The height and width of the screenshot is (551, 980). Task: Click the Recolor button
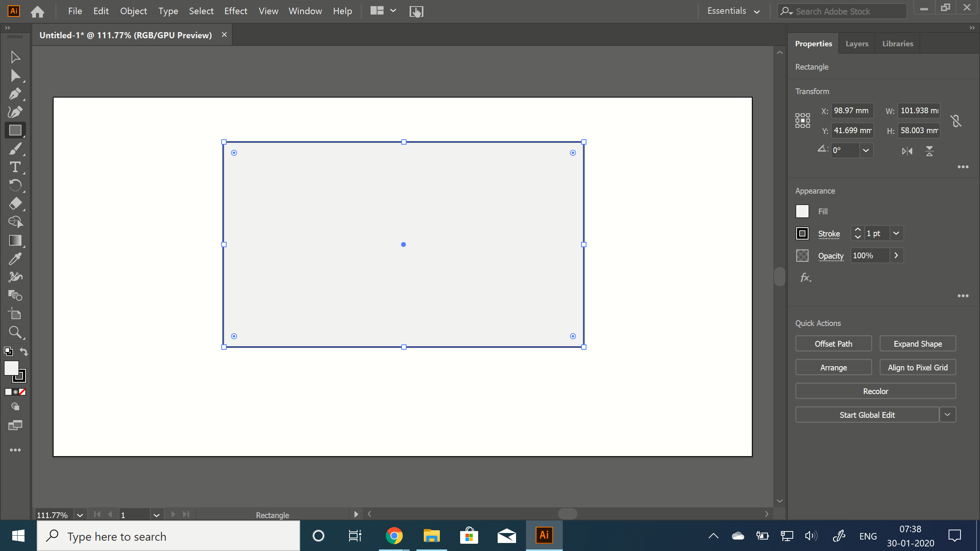pyautogui.click(x=875, y=391)
